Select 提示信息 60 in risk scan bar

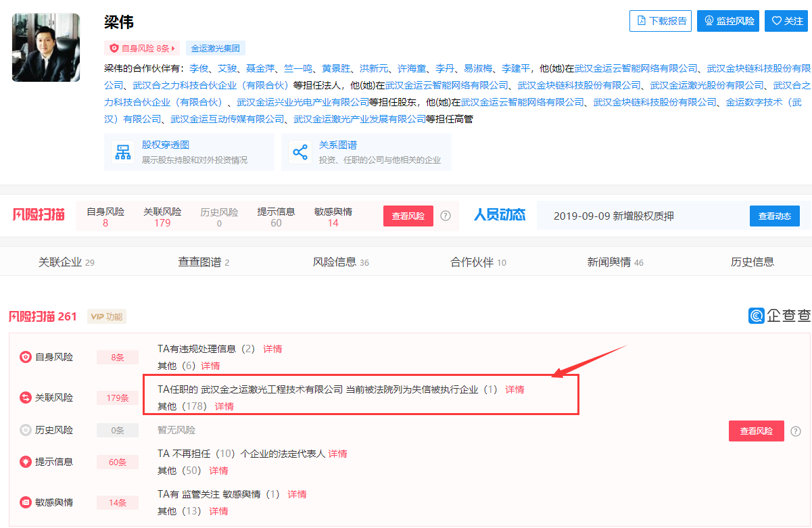[276, 217]
